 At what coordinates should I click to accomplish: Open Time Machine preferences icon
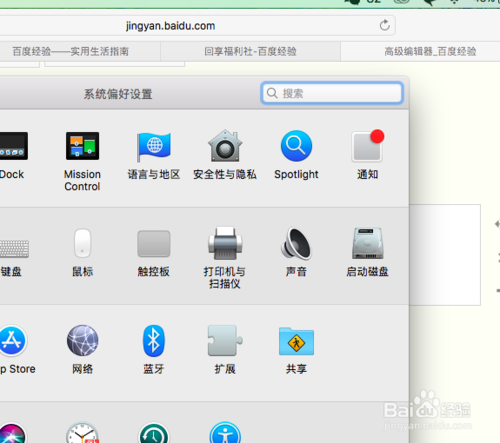pyautogui.click(x=154, y=433)
